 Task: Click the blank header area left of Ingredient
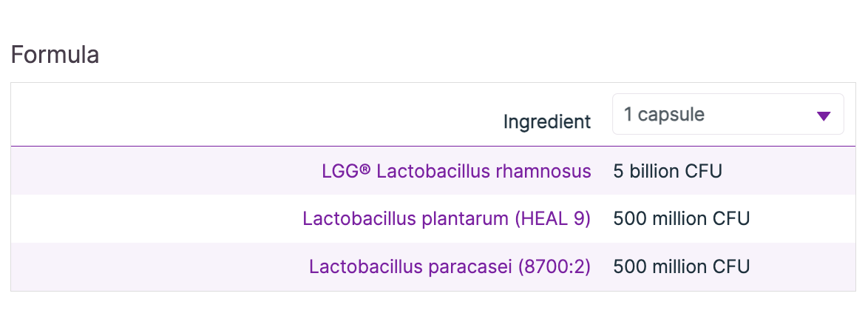coord(222,118)
